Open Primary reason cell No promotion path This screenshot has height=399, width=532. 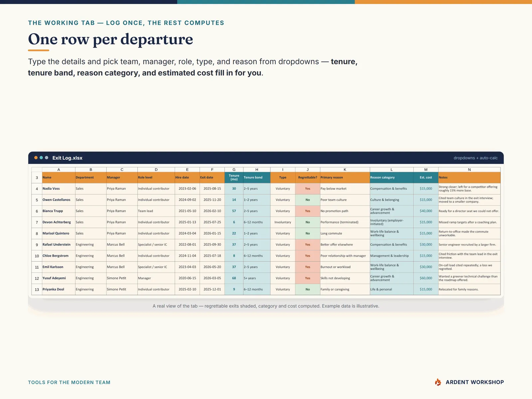coord(345,211)
